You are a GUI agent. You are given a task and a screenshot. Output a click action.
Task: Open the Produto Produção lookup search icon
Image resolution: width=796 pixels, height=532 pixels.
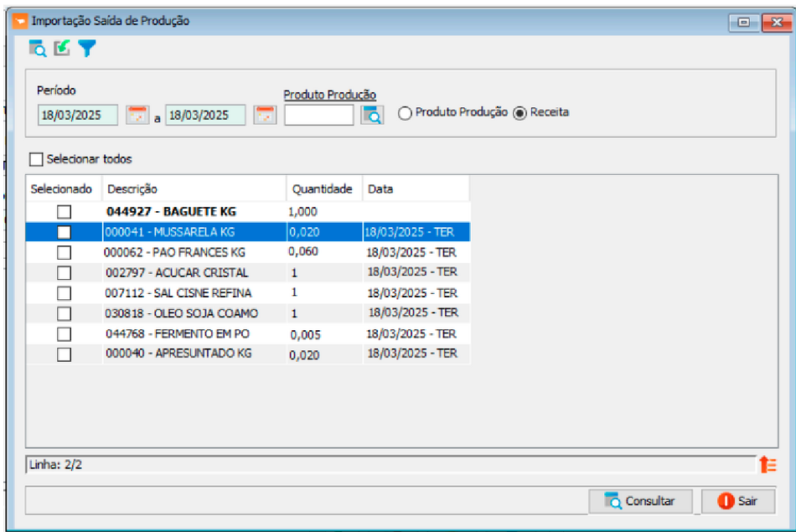(x=372, y=115)
